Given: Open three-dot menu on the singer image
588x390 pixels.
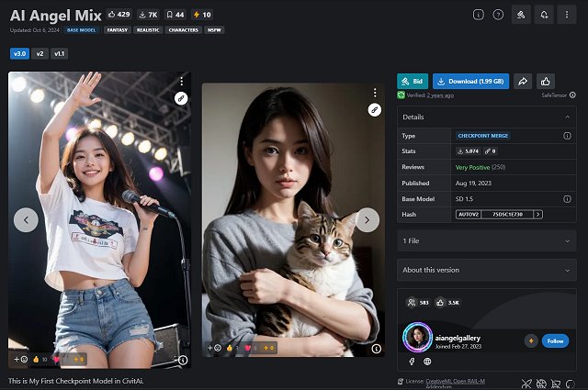Looking at the screenshot, I should [x=181, y=82].
